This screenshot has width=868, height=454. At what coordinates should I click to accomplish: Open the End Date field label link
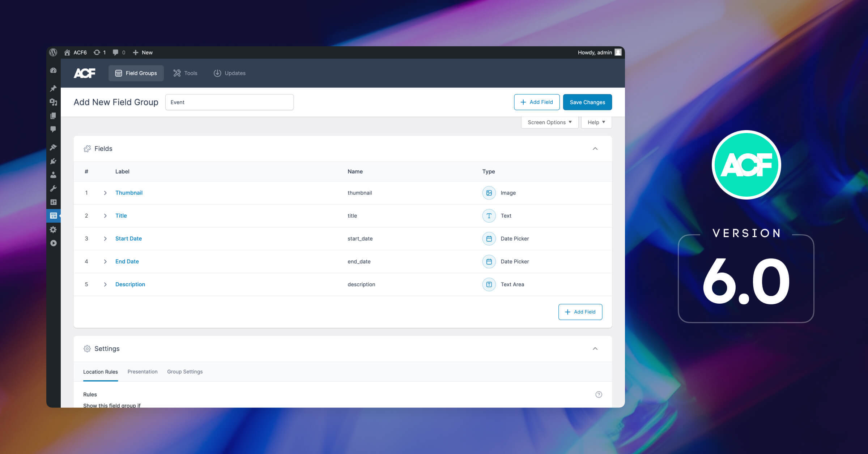pos(127,261)
